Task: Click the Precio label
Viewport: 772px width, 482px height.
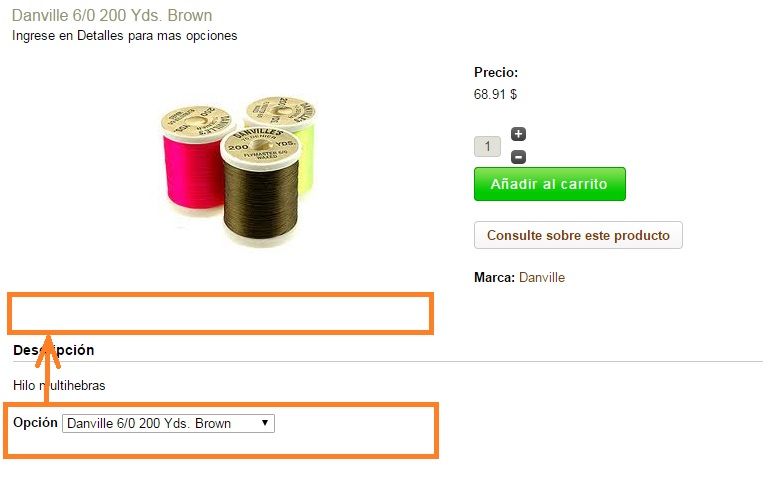Action: pos(496,72)
